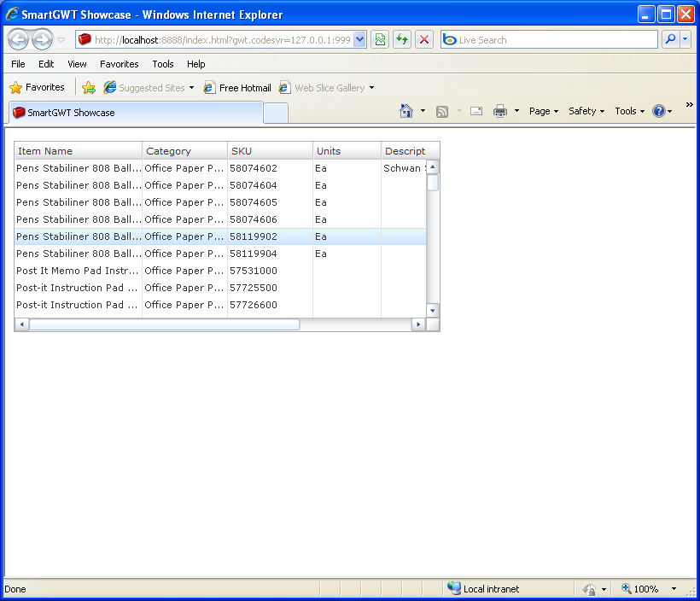Click inside the Live Search box
The width and height of the screenshot is (700, 601).
pyautogui.click(x=549, y=40)
